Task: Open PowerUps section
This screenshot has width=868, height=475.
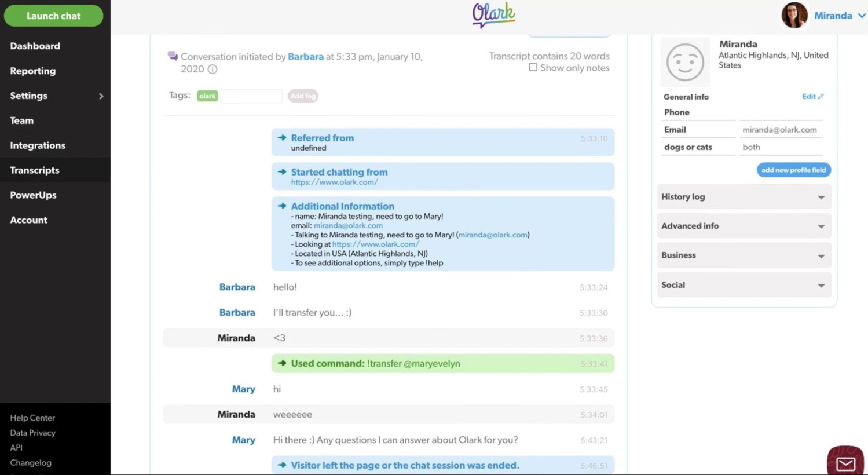Action: [x=33, y=195]
